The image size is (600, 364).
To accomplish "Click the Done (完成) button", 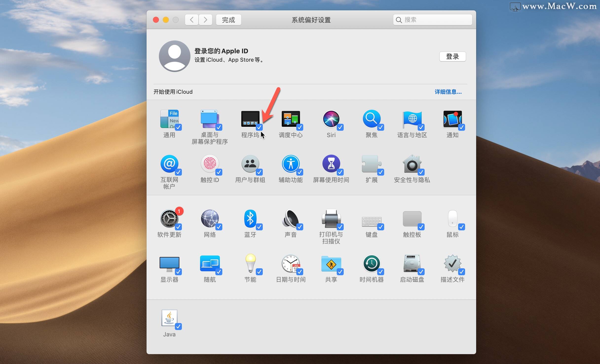I will click(x=228, y=20).
